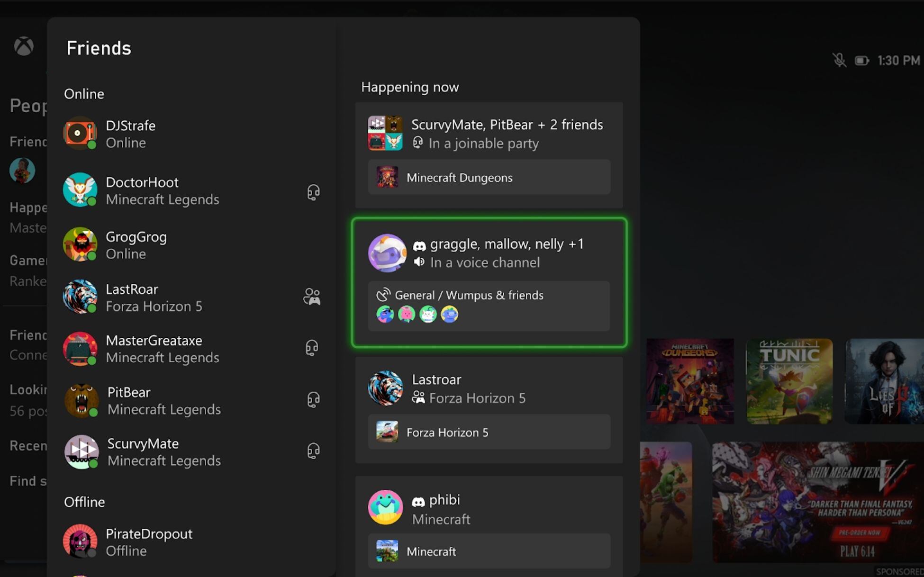Collapse the Offline friends section
The width and height of the screenshot is (924, 577).
pos(84,502)
